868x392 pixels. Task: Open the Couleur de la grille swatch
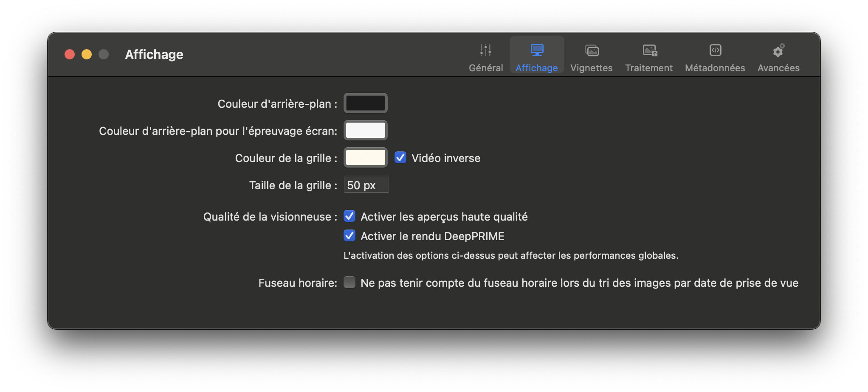[x=365, y=157]
